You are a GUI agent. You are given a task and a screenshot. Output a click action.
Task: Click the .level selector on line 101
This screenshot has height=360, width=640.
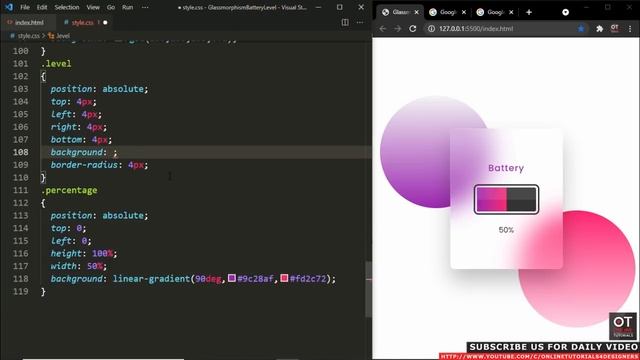pos(56,64)
